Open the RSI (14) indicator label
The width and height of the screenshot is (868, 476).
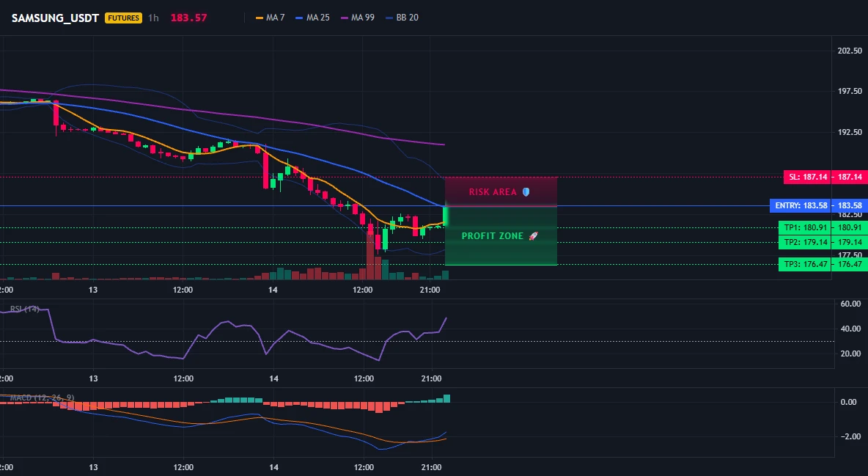[24, 309]
